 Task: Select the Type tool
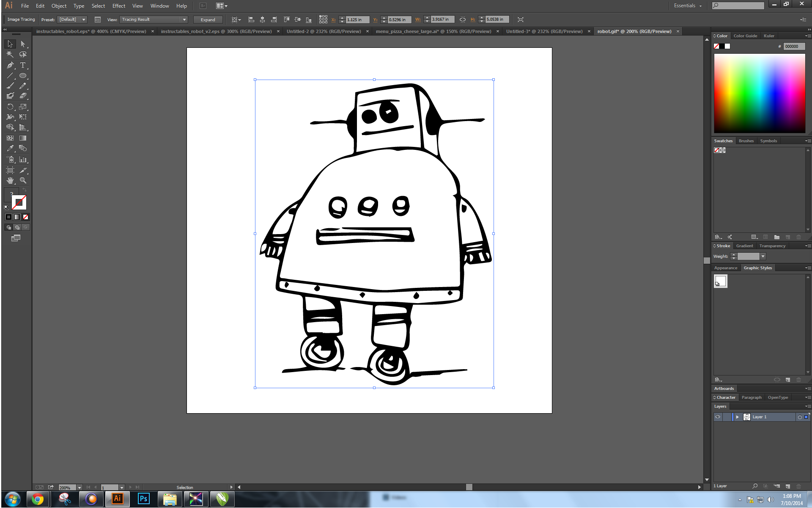(23, 65)
